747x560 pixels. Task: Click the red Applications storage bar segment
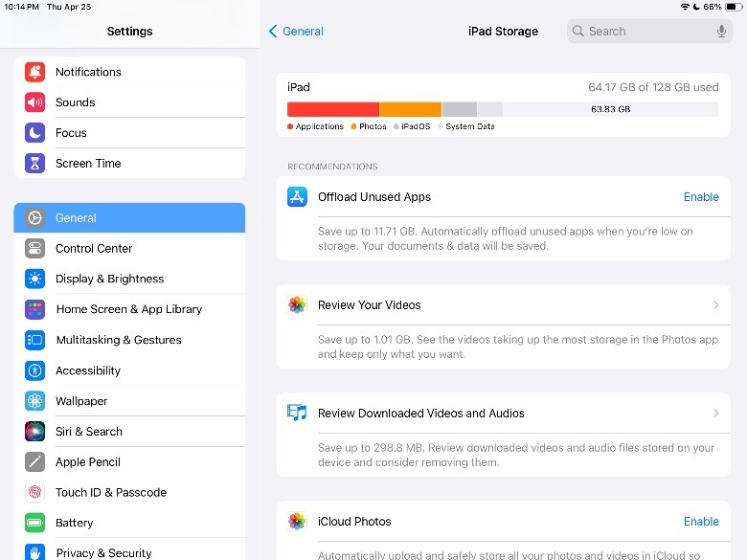pyautogui.click(x=332, y=109)
